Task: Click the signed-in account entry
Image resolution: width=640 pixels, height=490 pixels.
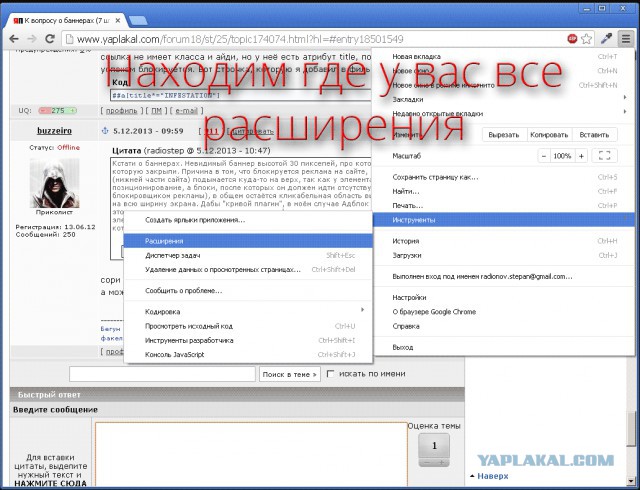Action: pyautogui.click(x=504, y=276)
